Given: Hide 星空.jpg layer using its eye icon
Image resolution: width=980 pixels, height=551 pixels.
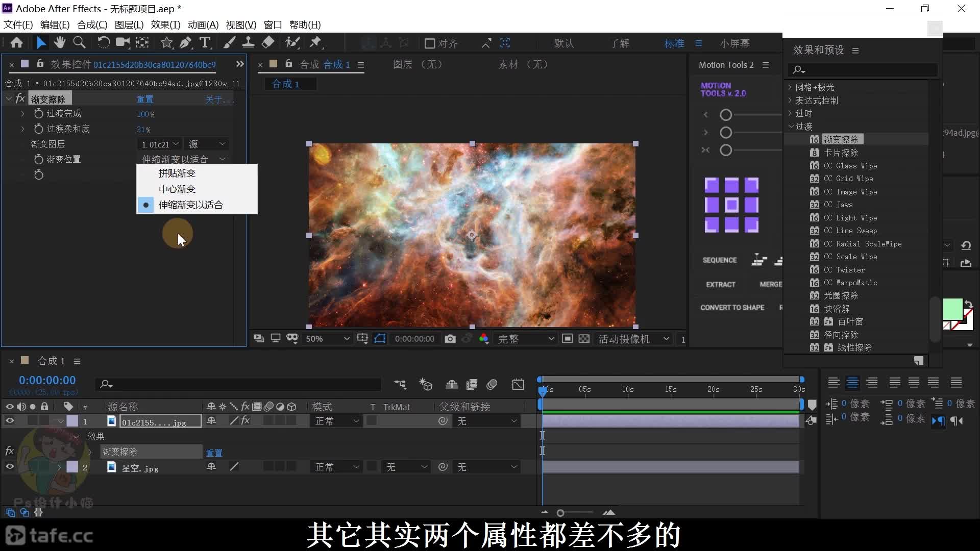Looking at the screenshot, I should pos(10,467).
